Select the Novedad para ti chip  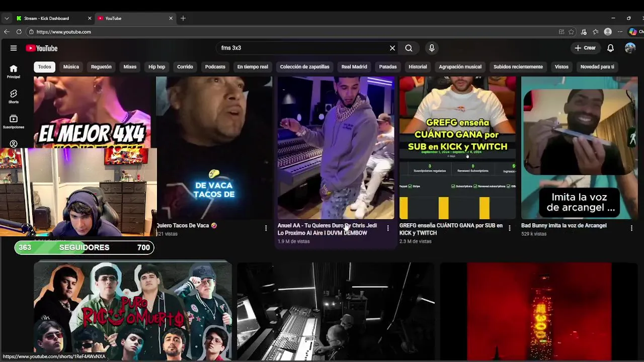(x=597, y=66)
